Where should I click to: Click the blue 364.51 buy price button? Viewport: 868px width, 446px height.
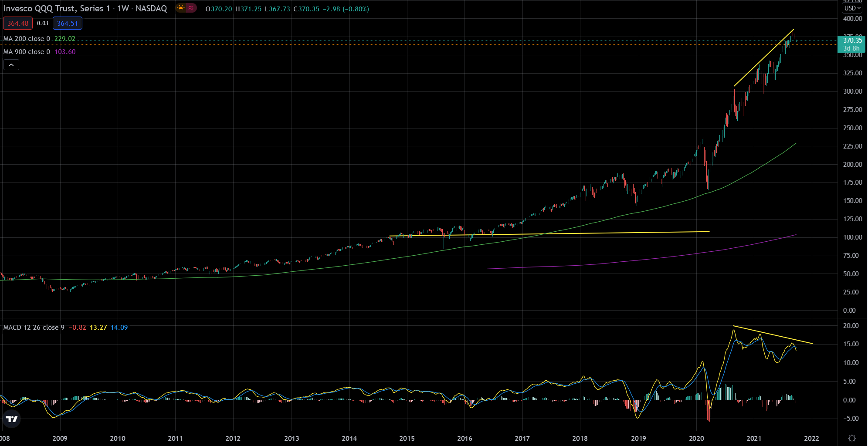tap(68, 24)
